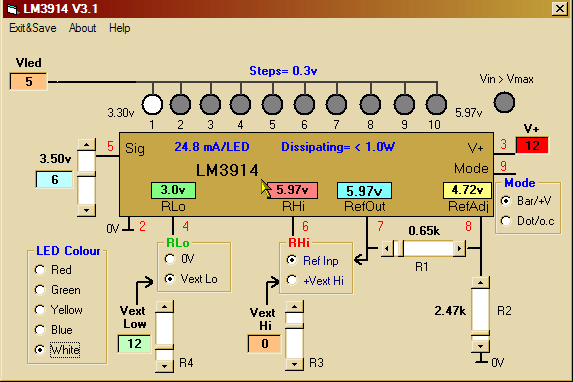Click LED indicator number 10
The height and width of the screenshot is (382, 573).
436,104
